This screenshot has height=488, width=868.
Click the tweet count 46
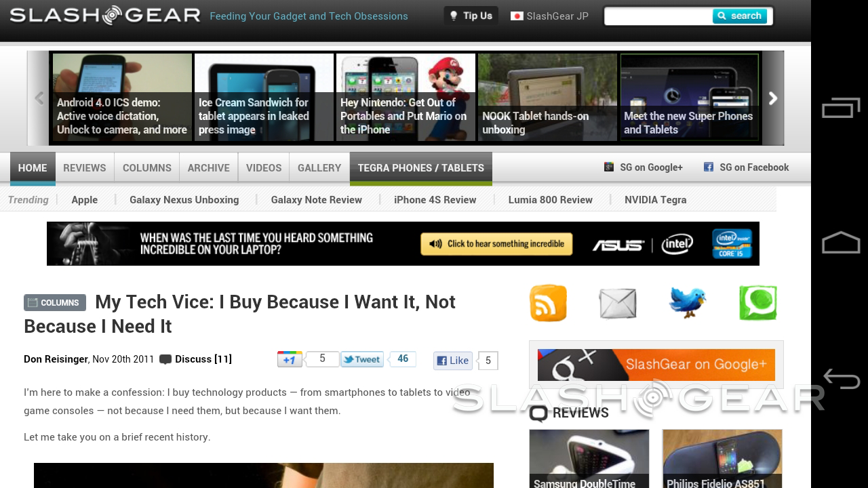click(403, 359)
